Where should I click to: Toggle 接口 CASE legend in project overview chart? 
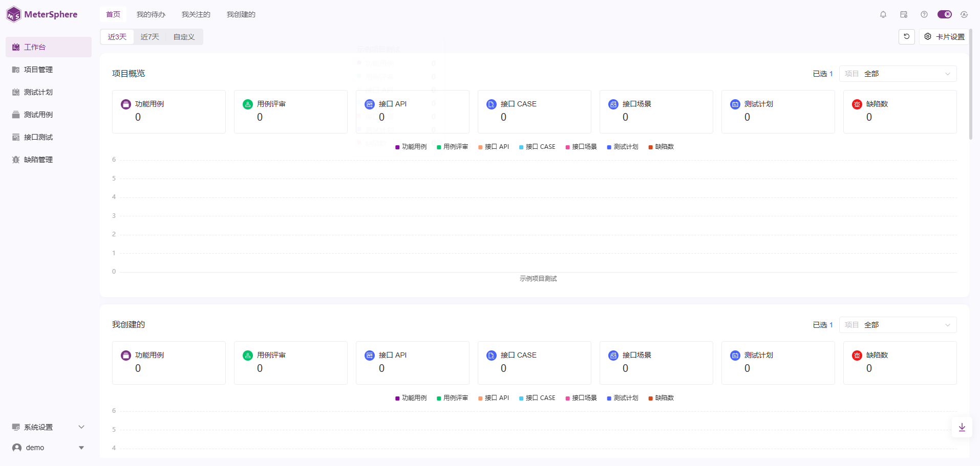coord(537,147)
